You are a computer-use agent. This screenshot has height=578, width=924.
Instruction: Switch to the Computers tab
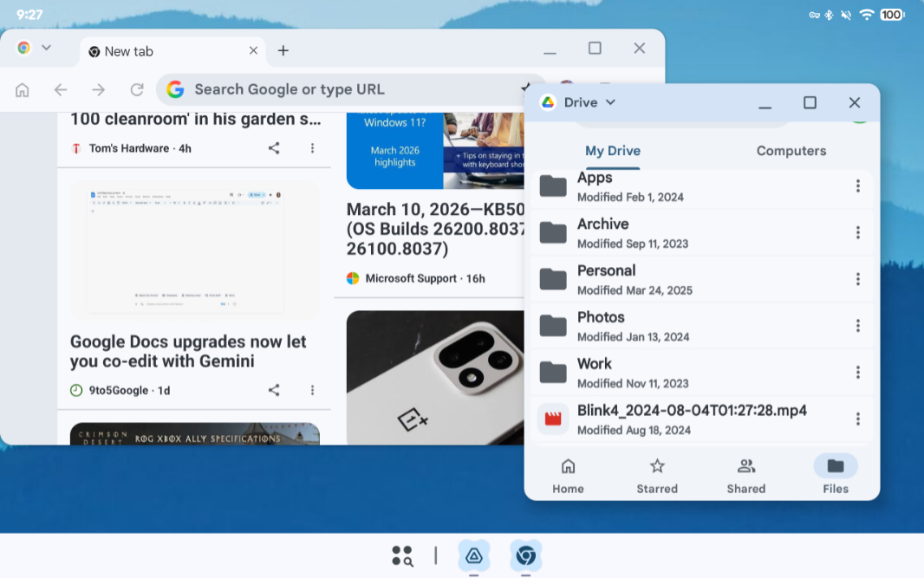click(791, 151)
